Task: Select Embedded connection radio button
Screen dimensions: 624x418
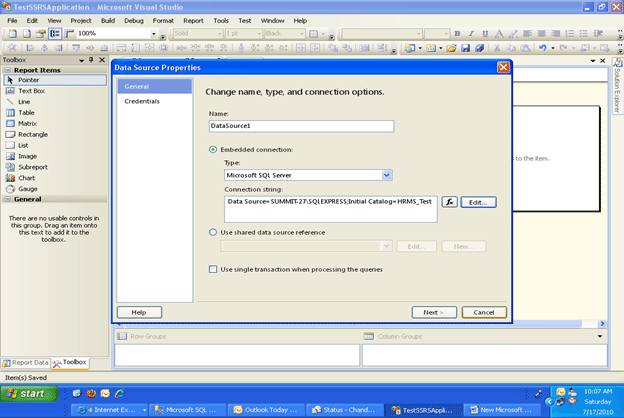Action: [x=213, y=150]
